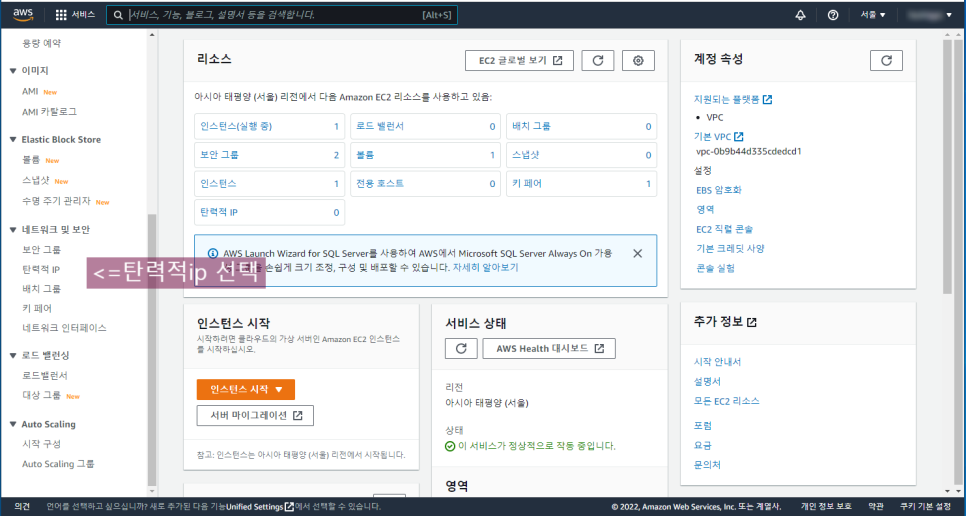
Task: Click the sidebar vertical scrollbar
Action: pos(152,350)
